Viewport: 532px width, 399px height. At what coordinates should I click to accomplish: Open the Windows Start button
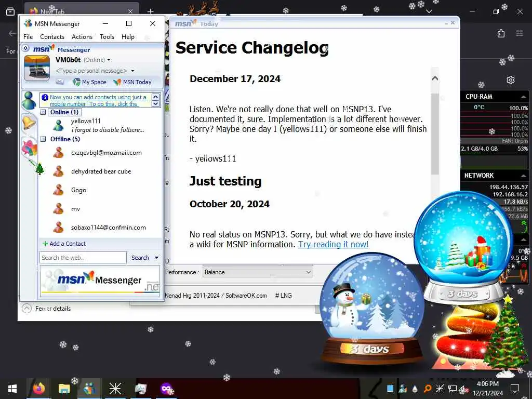click(12, 389)
